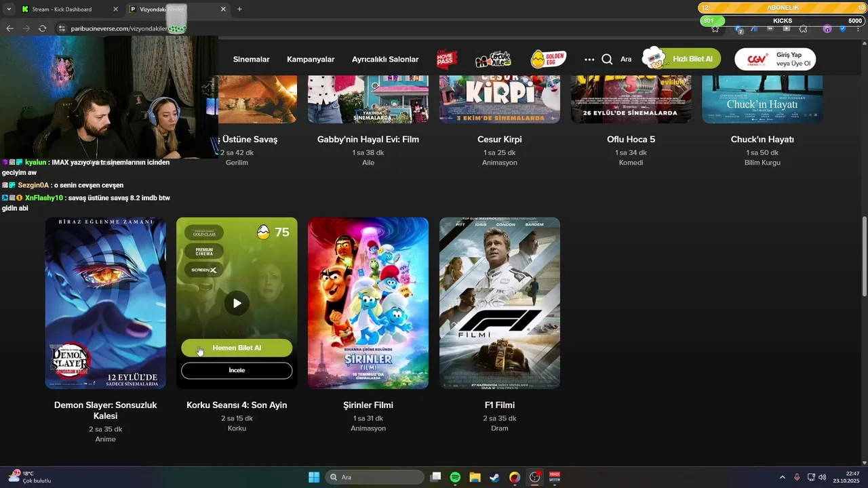
Task: Open the three-dots more menu
Action: pos(589,60)
